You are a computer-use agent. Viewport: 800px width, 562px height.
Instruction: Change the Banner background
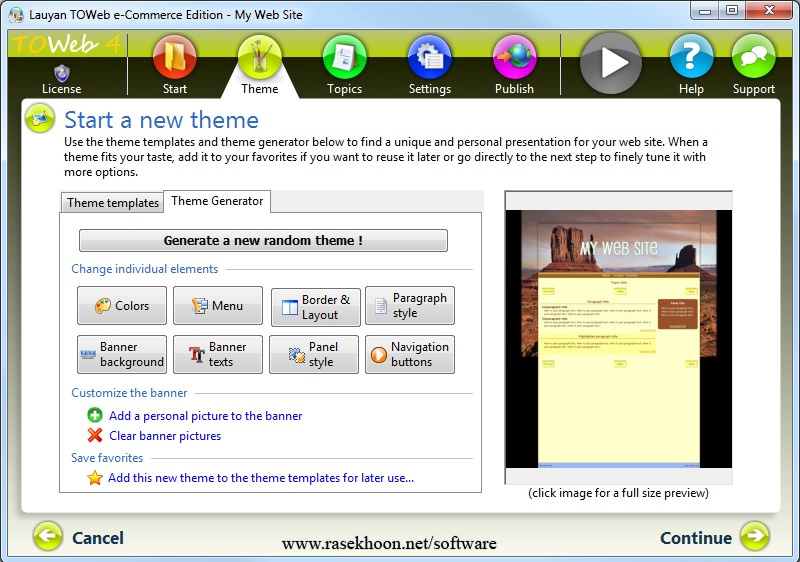(x=122, y=354)
